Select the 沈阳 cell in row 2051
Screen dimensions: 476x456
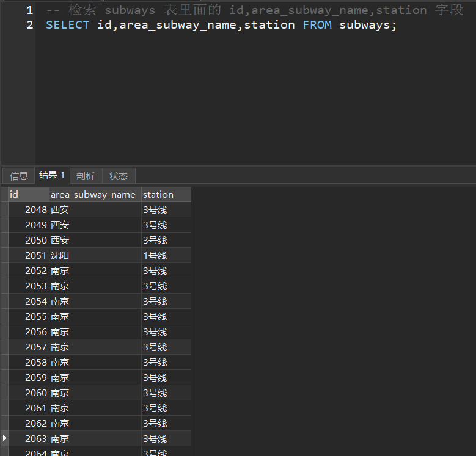coord(95,255)
